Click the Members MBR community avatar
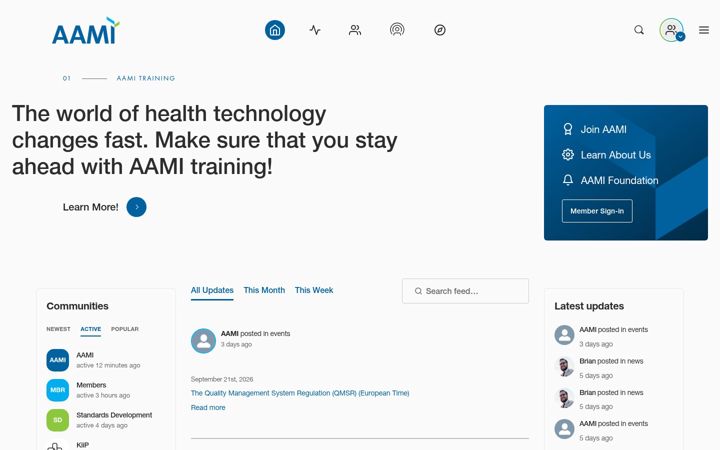 [x=58, y=390]
